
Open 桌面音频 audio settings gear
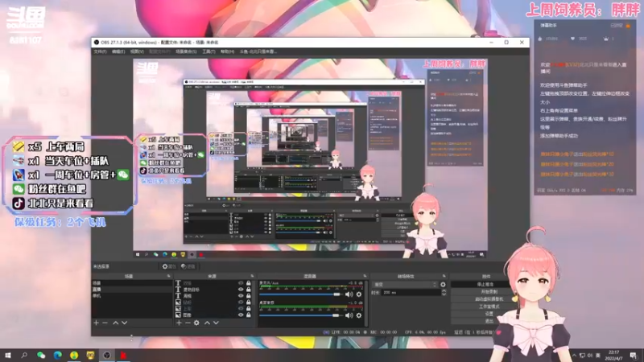click(x=359, y=315)
